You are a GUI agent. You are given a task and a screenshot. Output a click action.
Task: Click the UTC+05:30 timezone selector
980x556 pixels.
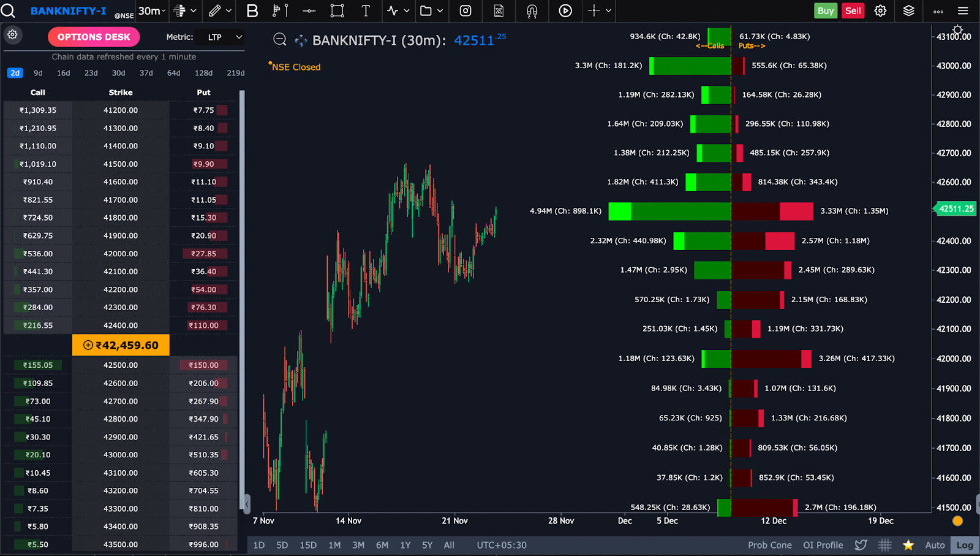[x=502, y=545]
